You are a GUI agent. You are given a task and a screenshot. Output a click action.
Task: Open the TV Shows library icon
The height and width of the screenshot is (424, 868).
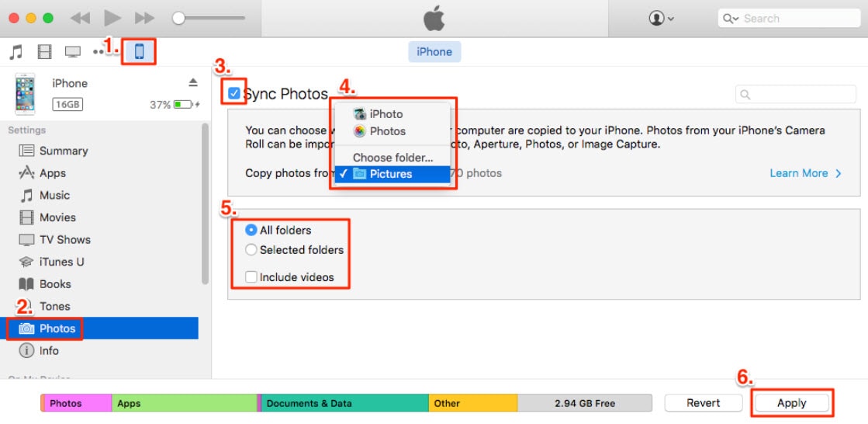pyautogui.click(x=73, y=52)
